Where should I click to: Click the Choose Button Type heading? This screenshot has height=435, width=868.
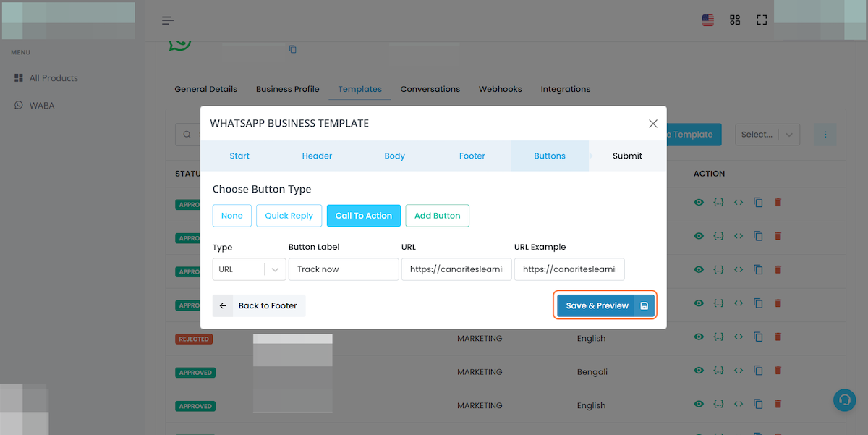tap(262, 190)
